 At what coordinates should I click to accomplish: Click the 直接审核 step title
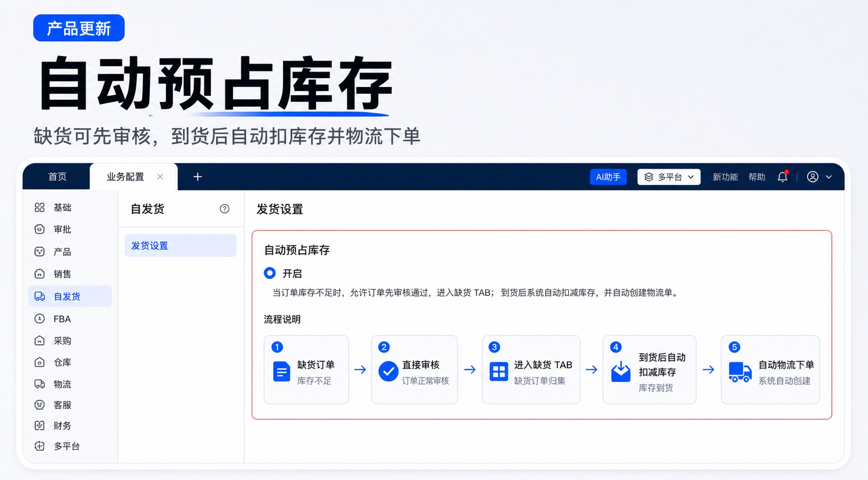pyautogui.click(x=421, y=365)
